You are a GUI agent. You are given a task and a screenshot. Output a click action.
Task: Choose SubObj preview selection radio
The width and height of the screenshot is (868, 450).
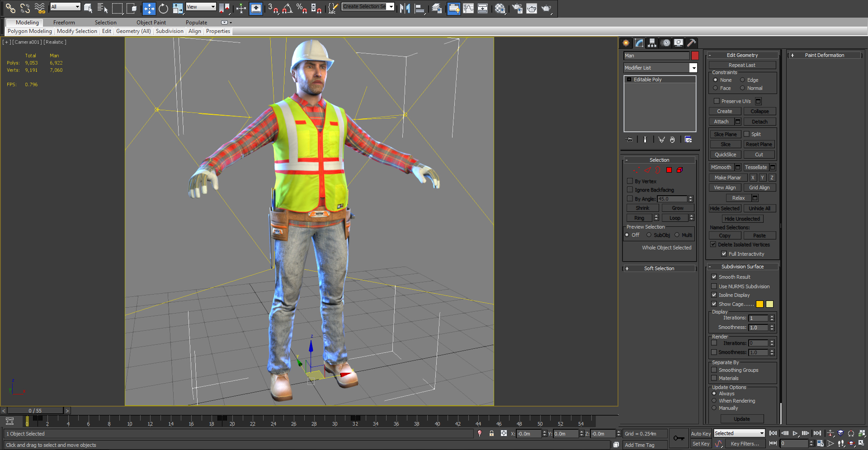click(649, 235)
